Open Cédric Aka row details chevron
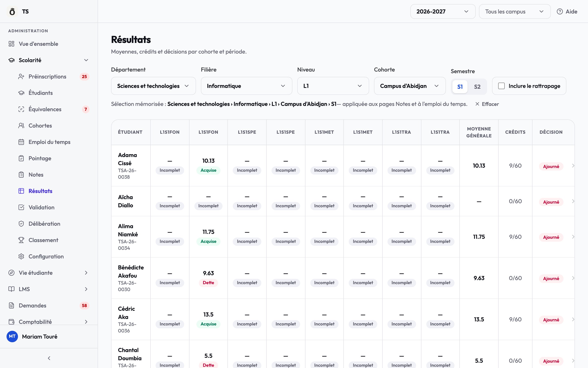588x368 pixels. point(573,319)
